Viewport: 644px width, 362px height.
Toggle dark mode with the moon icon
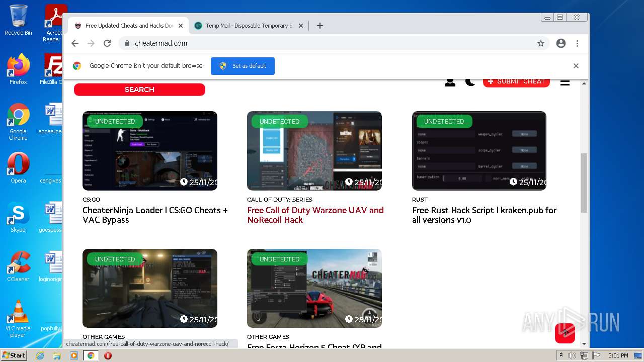point(470,81)
